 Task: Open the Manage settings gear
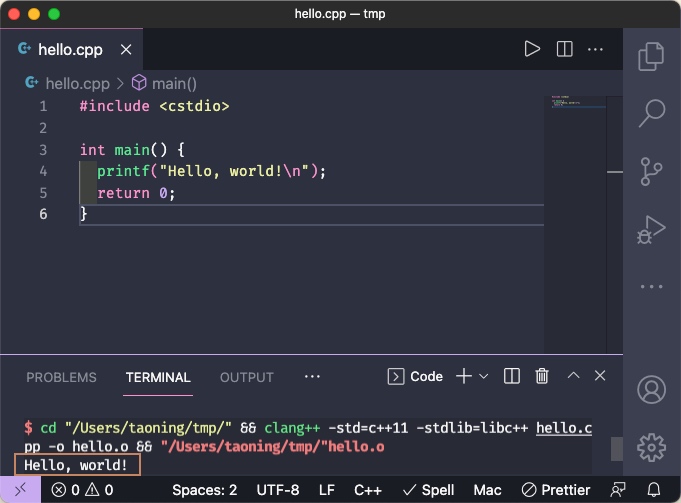[651, 446]
